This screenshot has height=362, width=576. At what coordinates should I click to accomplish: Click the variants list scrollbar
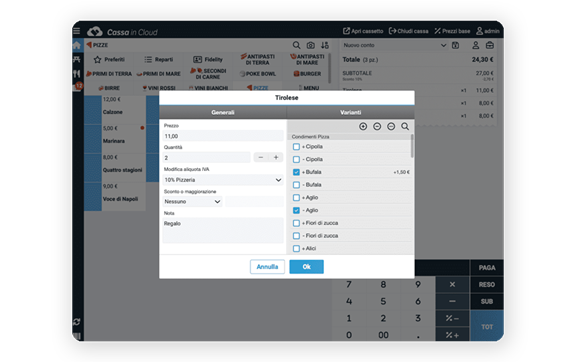point(412,146)
